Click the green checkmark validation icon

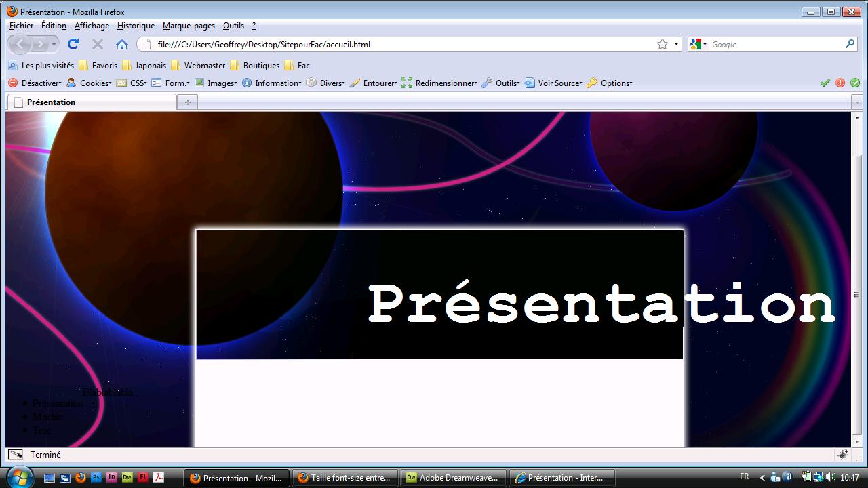(x=825, y=83)
